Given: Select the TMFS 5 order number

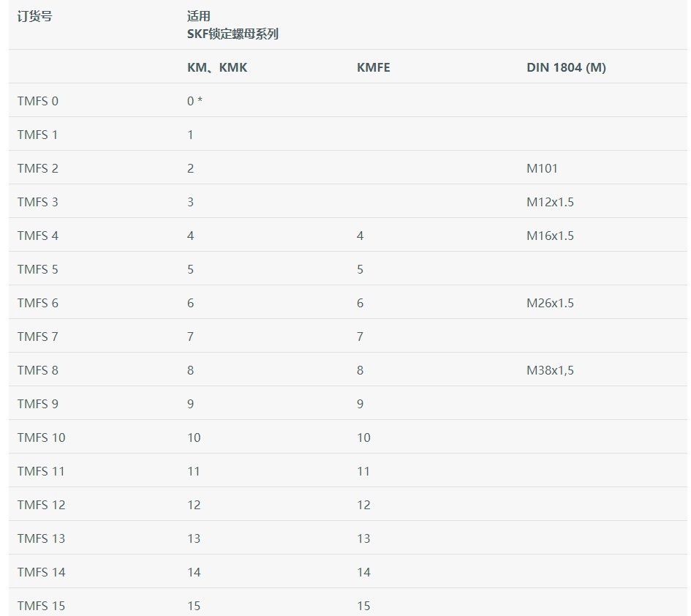Looking at the screenshot, I should [x=38, y=269].
